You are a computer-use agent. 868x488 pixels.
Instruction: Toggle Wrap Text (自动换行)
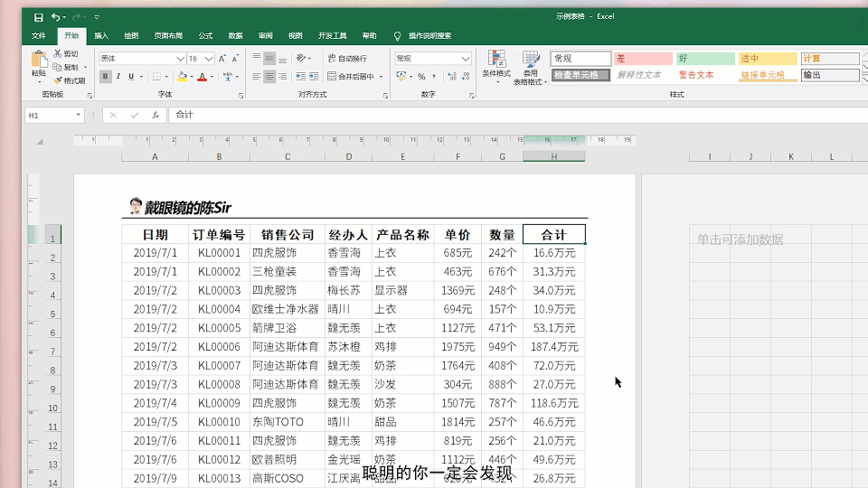(x=347, y=58)
